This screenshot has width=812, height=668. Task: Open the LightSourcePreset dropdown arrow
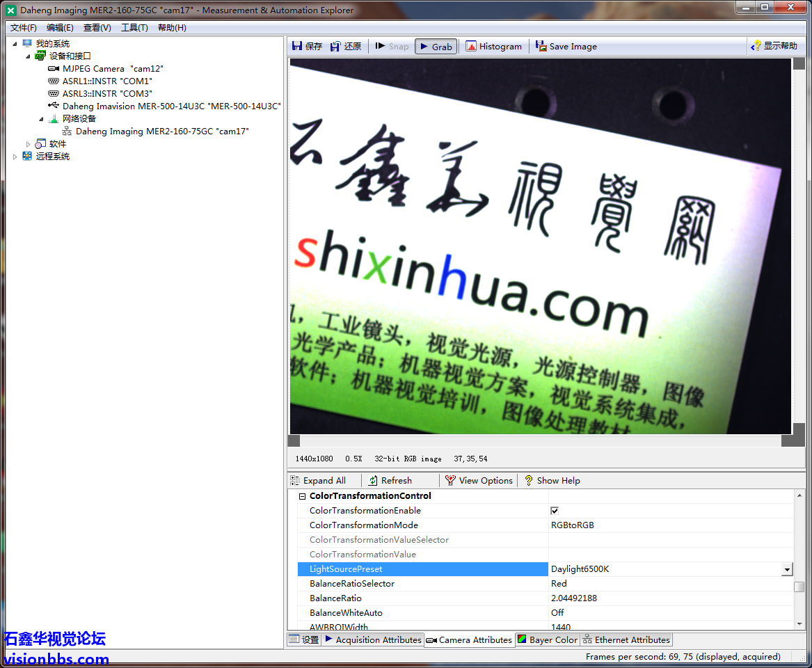tap(787, 569)
